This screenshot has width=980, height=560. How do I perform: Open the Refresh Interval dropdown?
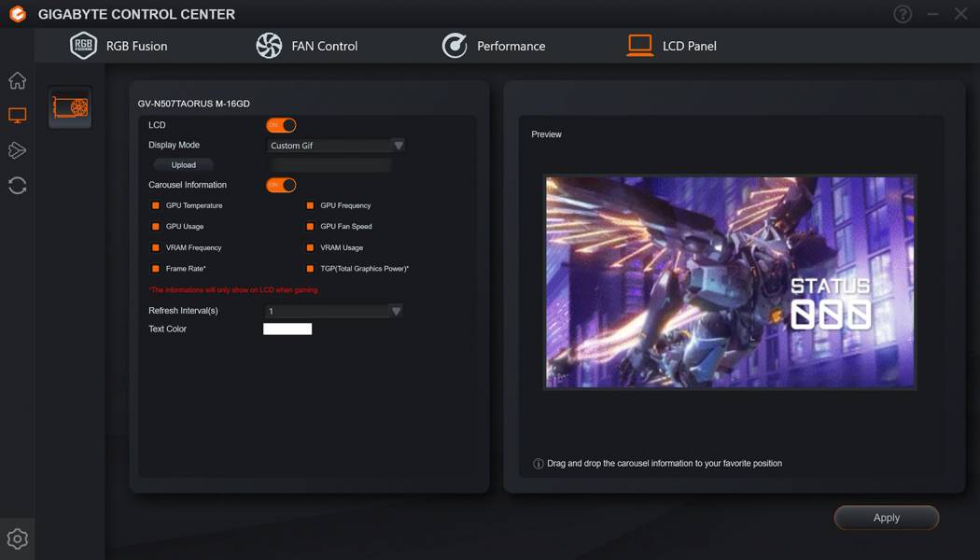333,311
